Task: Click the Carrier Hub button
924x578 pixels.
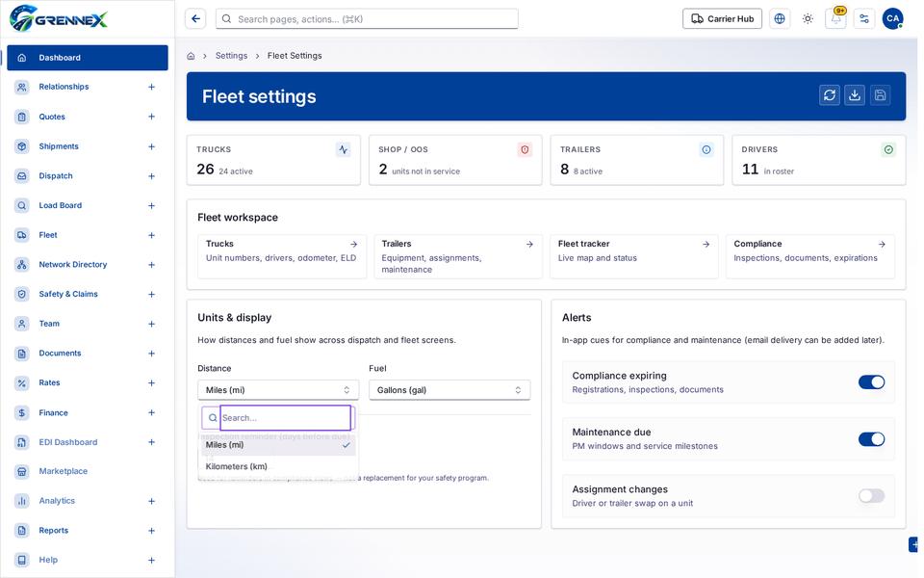Action: pos(722,19)
